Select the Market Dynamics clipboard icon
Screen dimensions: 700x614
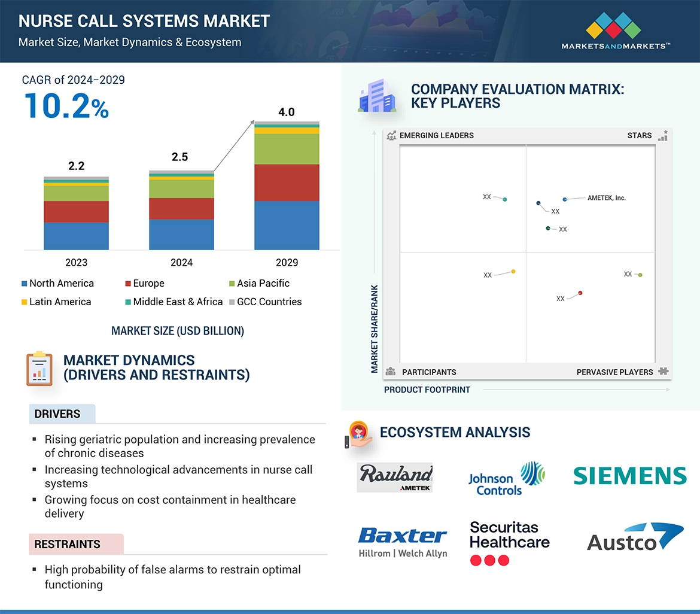[39, 367]
